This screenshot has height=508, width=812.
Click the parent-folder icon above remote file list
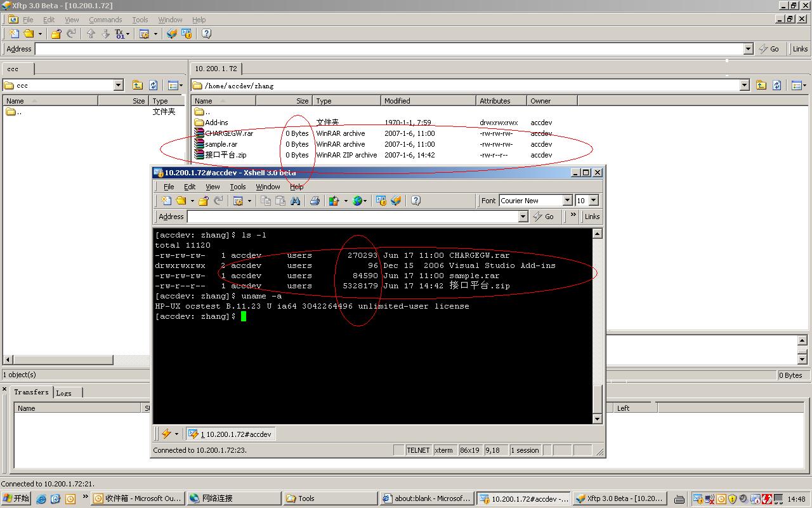click(x=761, y=85)
